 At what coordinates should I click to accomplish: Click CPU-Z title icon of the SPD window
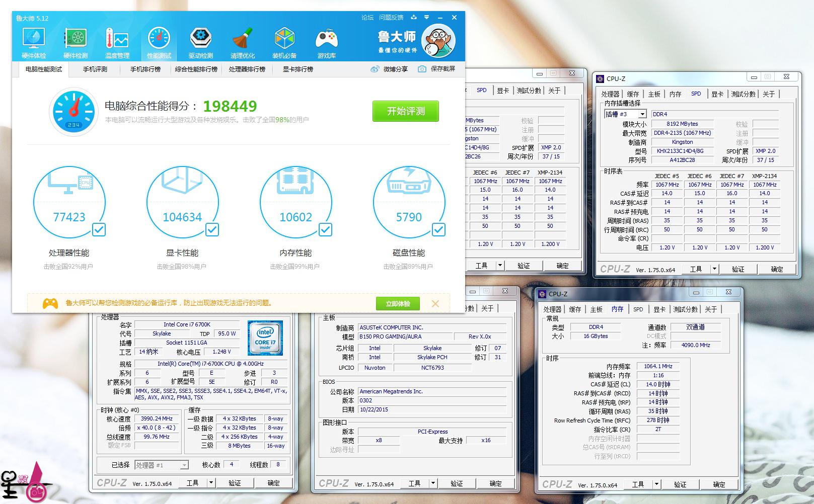tap(600, 78)
